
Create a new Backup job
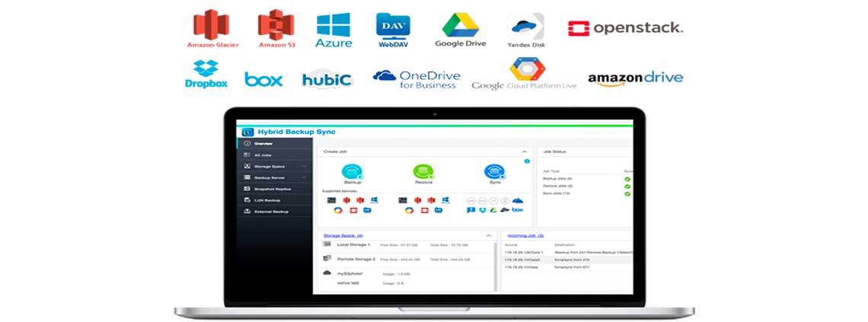click(352, 173)
